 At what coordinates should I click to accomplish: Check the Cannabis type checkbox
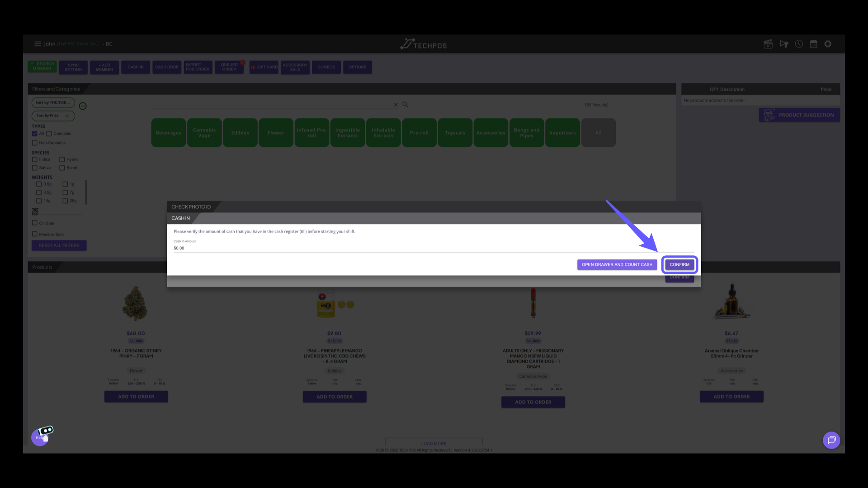coord(49,134)
